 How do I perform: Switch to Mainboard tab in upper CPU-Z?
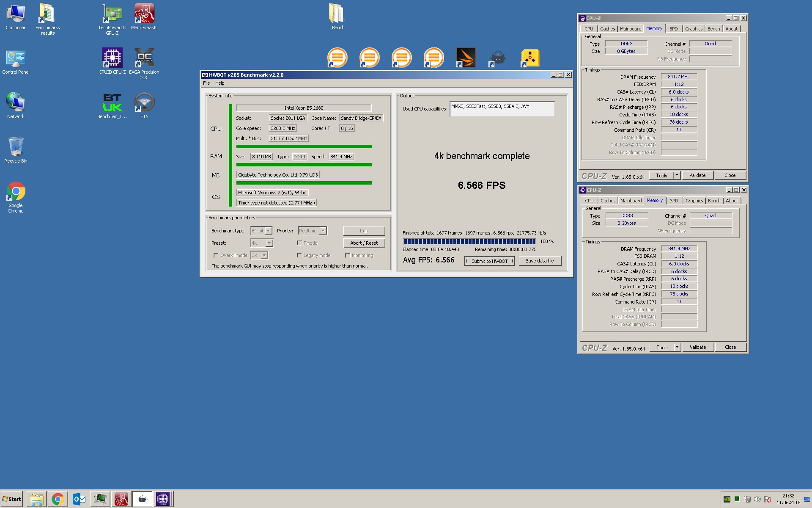pyautogui.click(x=631, y=29)
